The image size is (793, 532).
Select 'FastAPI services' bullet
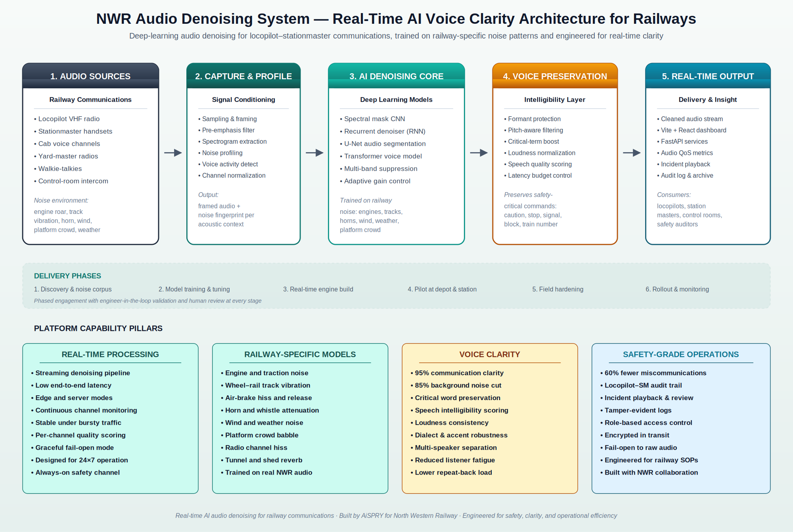682,141
